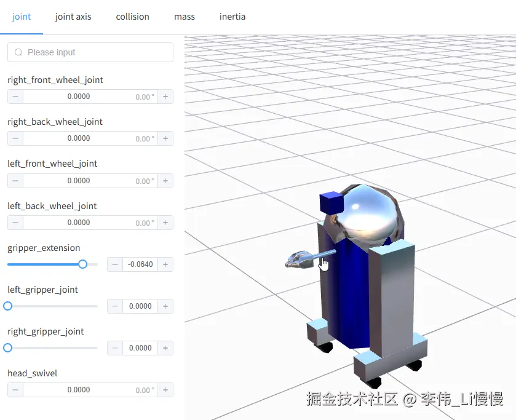The height and width of the screenshot is (420, 516).
Task: Click the right_gripper_joint slider handle
Action: [x=7, y=347]
